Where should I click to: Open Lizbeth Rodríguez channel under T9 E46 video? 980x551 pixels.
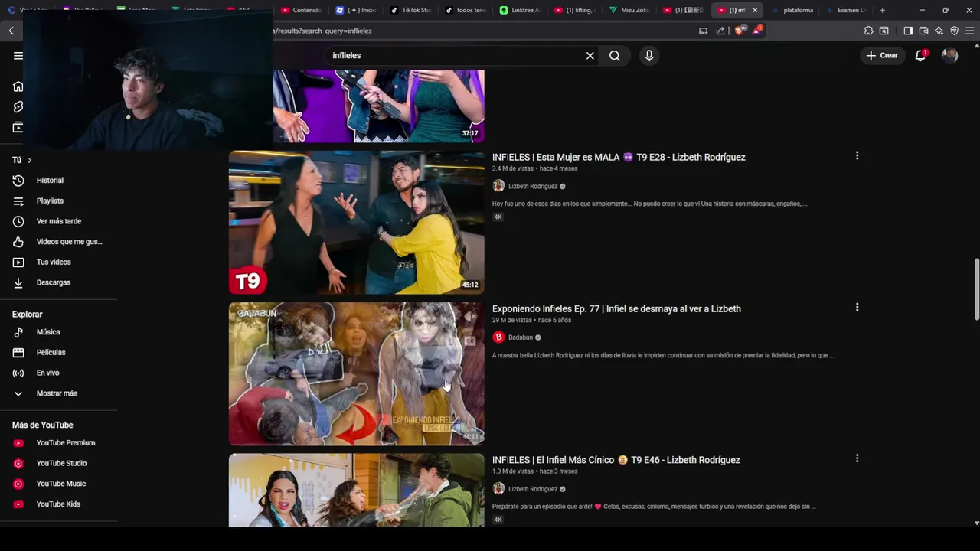point(532,489)
